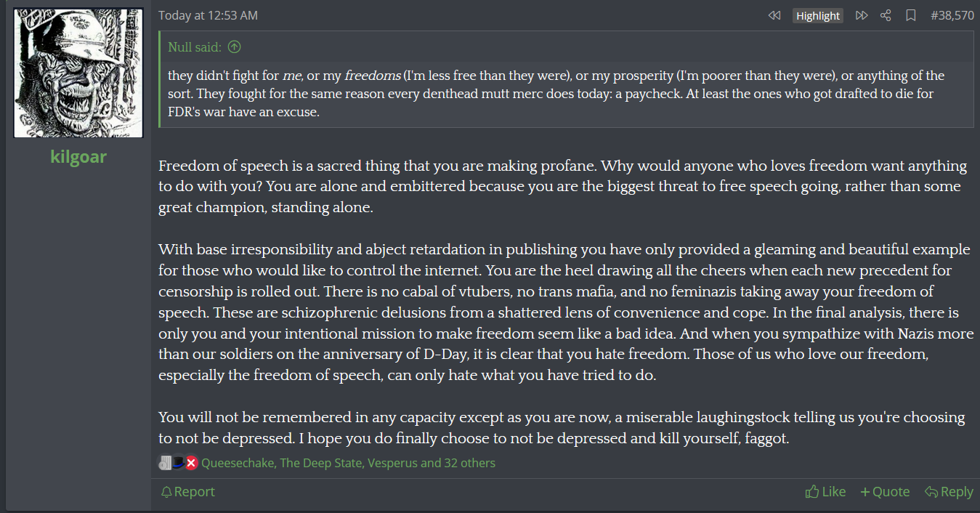The width and height of the screenshot is (980, 513).
Task: Bookmark this post
Action: (910, 15)
